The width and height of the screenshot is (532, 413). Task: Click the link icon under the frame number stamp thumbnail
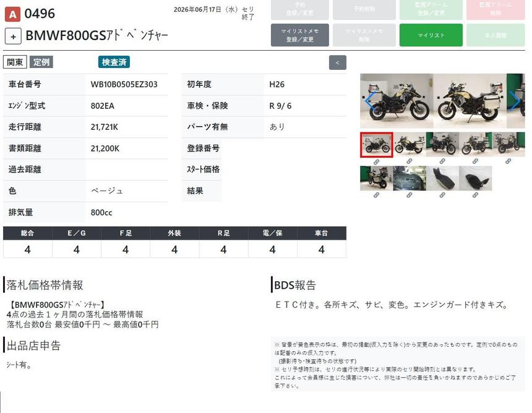[410, 195]
